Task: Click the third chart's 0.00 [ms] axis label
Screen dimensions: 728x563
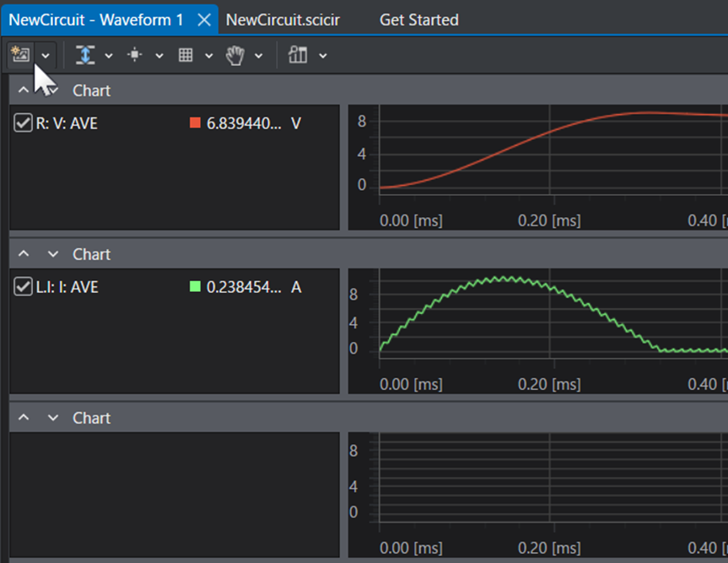Action: [x=411, y=548]
